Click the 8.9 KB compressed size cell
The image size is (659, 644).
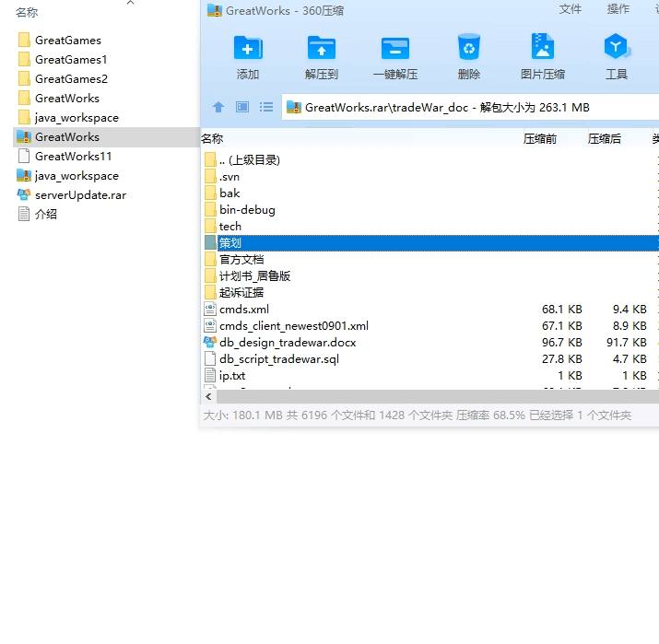pyautogui.click(x=630, y=326)
